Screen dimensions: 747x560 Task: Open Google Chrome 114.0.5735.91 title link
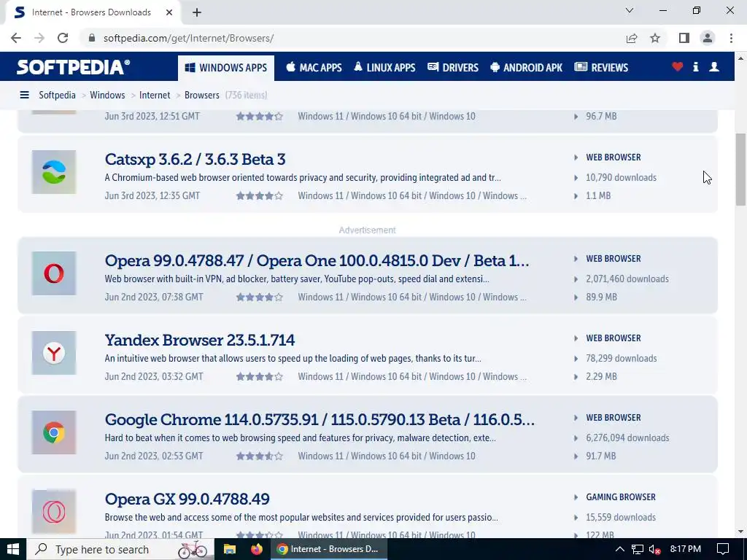tap(320, 420)
